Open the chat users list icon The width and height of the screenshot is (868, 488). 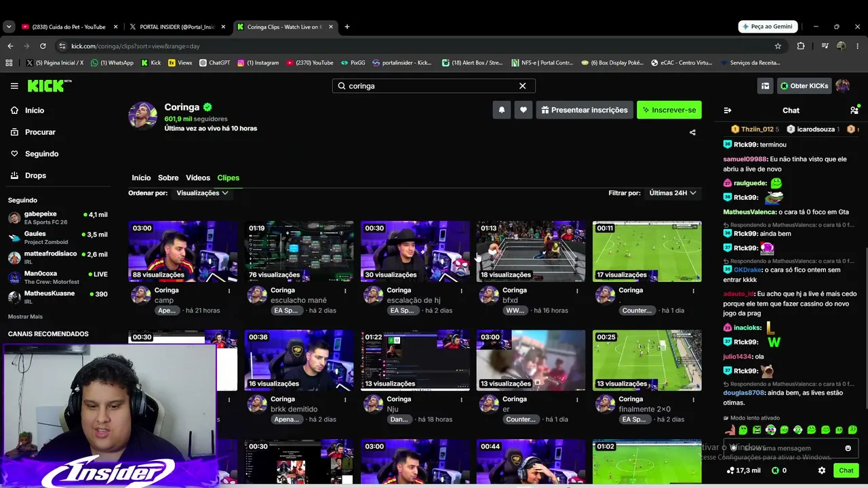click(854, 110)
